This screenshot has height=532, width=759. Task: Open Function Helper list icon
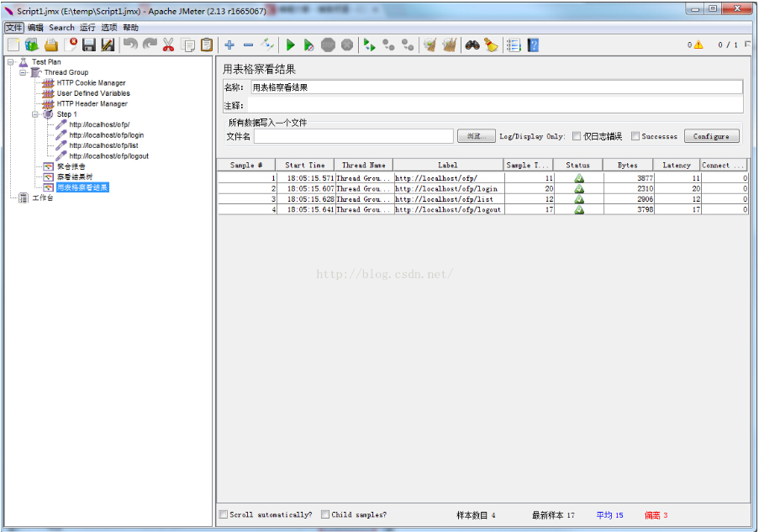[514, 45]
